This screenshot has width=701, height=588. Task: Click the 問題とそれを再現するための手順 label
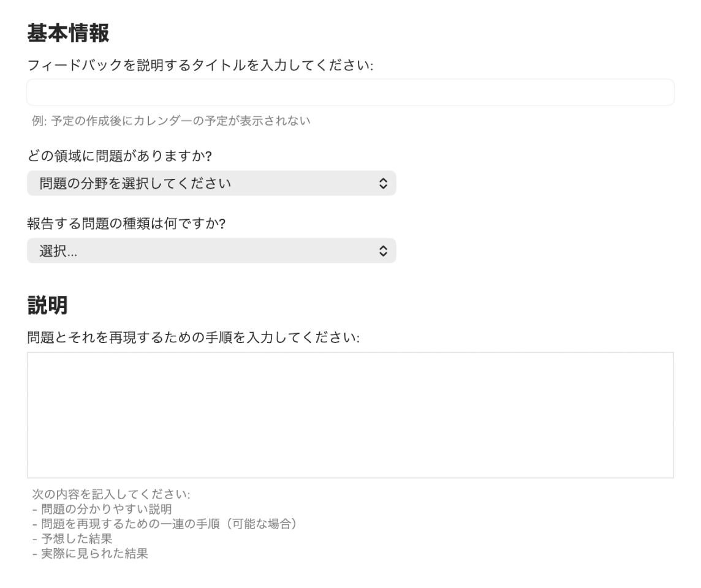193,337
